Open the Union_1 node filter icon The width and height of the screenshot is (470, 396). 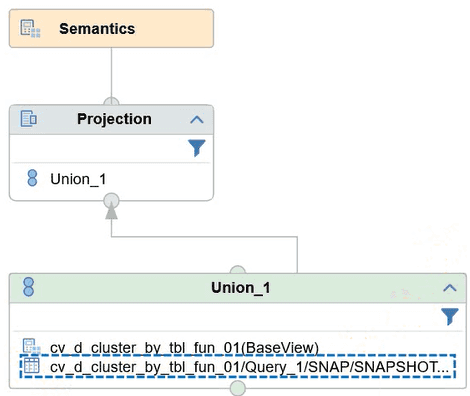[449, 316]
